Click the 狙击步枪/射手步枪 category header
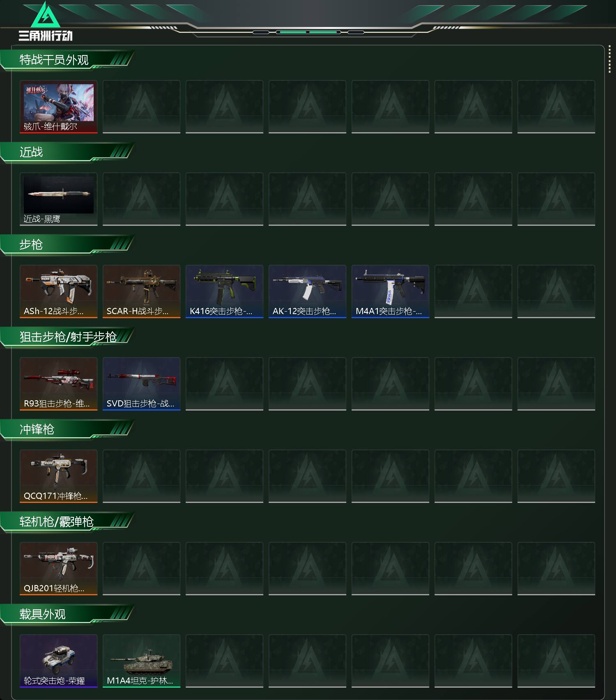The image size is (616, 700). pyautogui.click(x=67, y=337)
